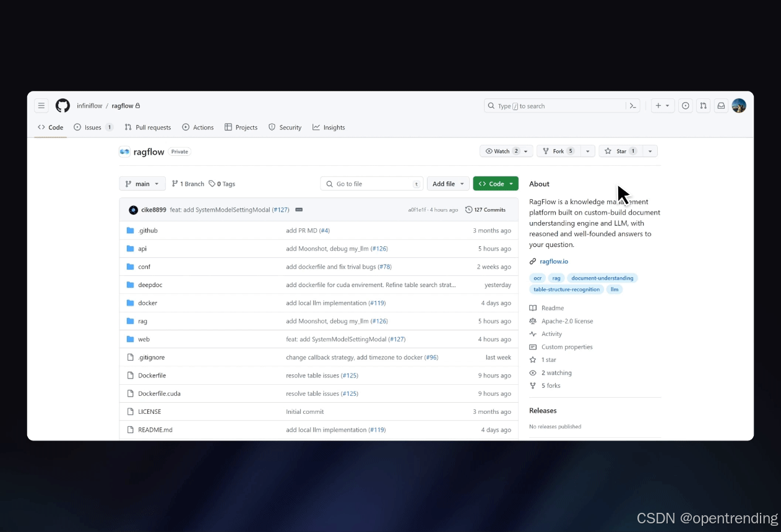Star the ragflow repository
Screen dimensions: 781x532
621,151
